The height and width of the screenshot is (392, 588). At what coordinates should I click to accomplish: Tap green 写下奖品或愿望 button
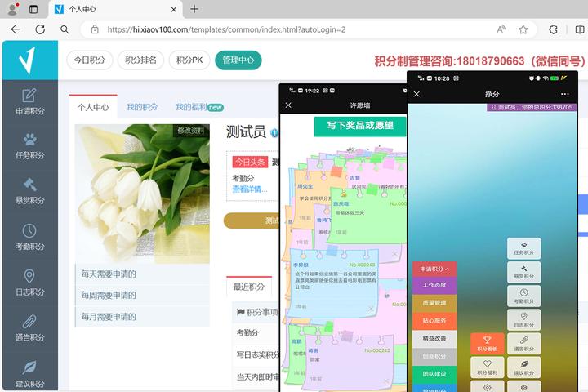point(359,126)
